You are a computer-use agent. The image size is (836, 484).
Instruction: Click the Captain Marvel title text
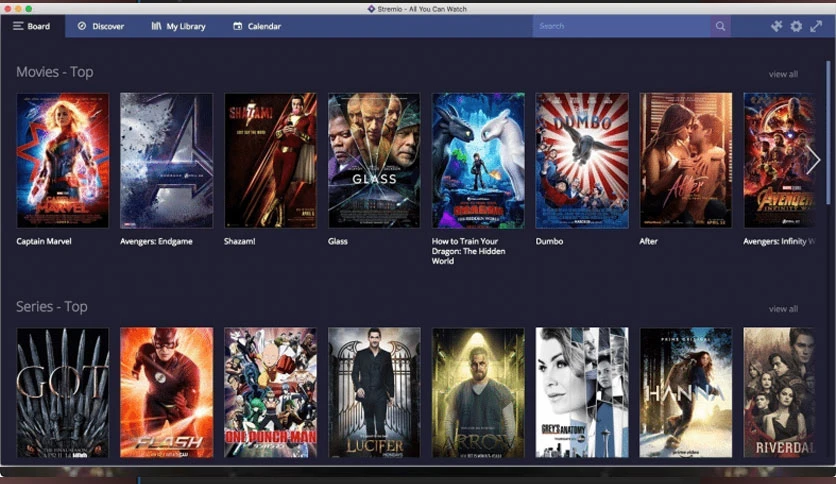(44, 241)
